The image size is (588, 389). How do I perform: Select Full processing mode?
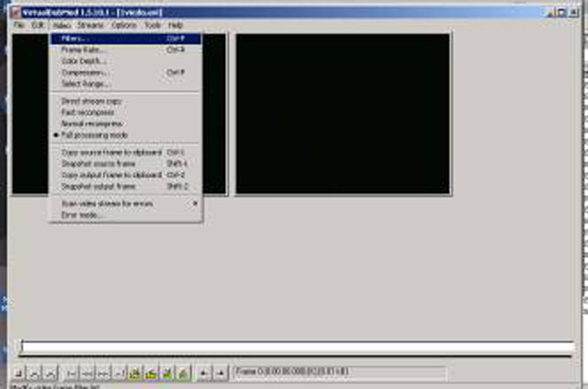(x=126, y=135)
